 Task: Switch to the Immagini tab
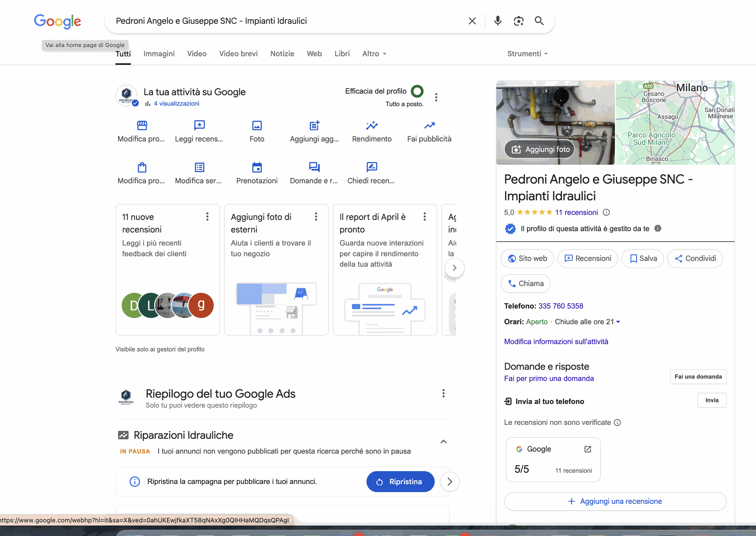pyautogui.click(x=159, y=54)
